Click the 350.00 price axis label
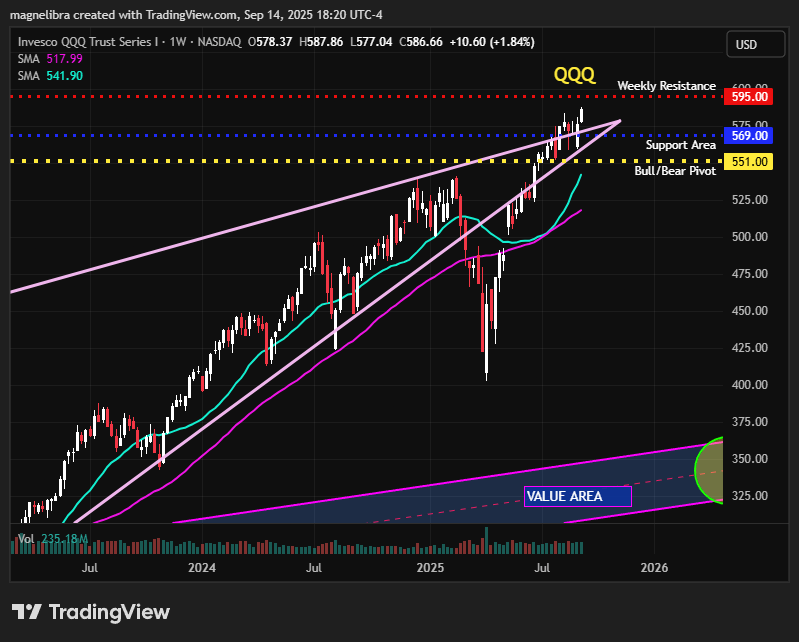Viewport: 799px width, 642px height. (x=750, y=459)
